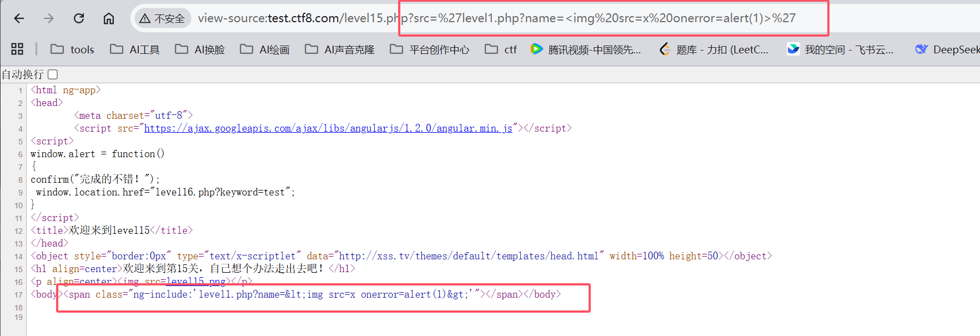Open the level15.png source link
The width and height of the screenshot is (980, 336).
coord(196,282)
